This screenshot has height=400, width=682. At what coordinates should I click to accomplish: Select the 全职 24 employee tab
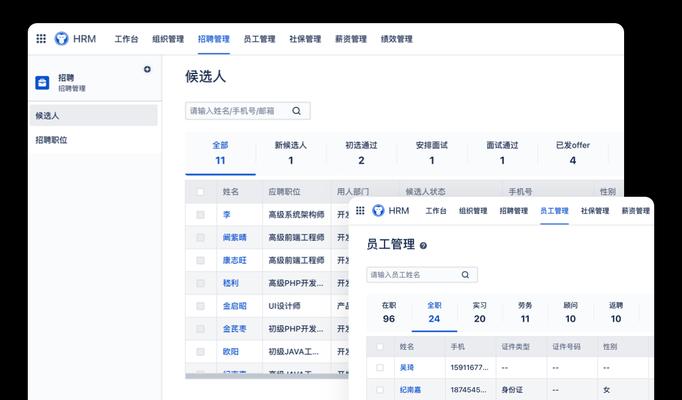click(x=434, y=313)
